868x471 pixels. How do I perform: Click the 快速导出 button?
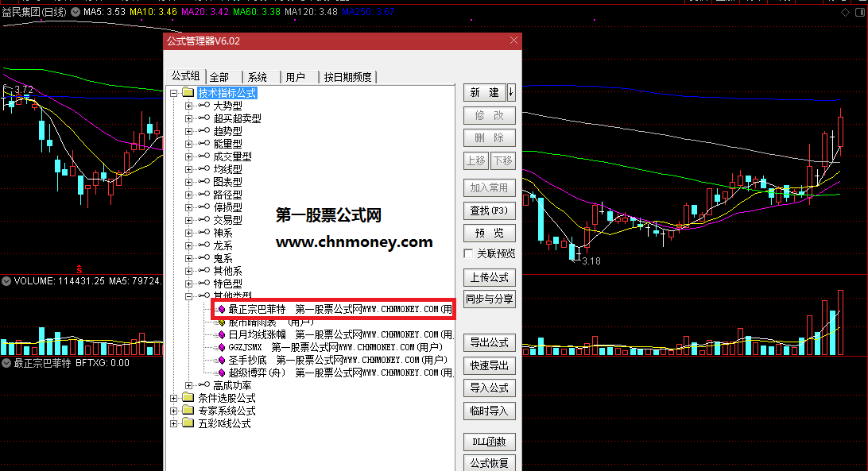[490, 365]
